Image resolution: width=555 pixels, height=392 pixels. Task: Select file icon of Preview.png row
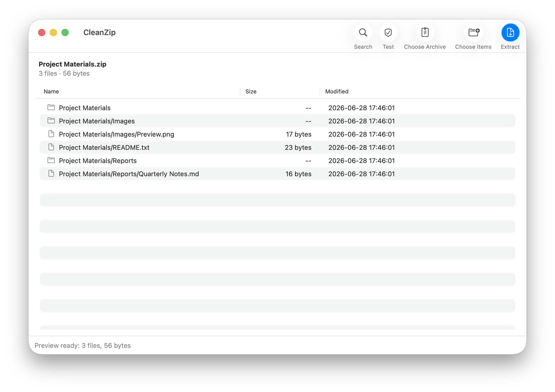[51, 134]
